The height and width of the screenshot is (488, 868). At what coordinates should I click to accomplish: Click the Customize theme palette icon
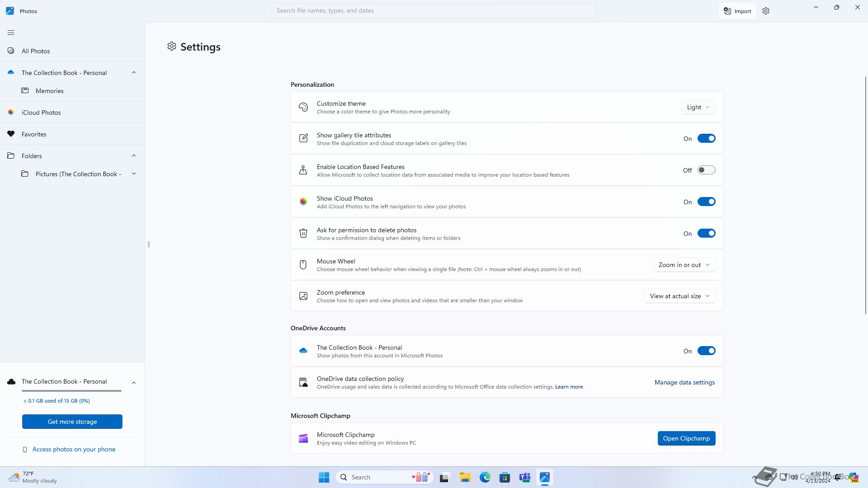(303, 107)
